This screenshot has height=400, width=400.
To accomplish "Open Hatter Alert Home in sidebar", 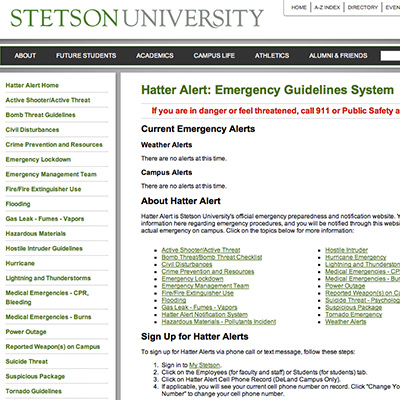I will [x=32, y=85].
